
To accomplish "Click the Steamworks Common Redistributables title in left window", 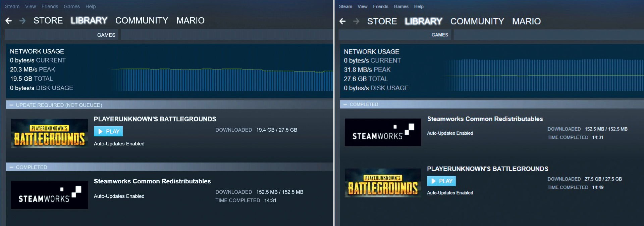I will click(152, 181).
